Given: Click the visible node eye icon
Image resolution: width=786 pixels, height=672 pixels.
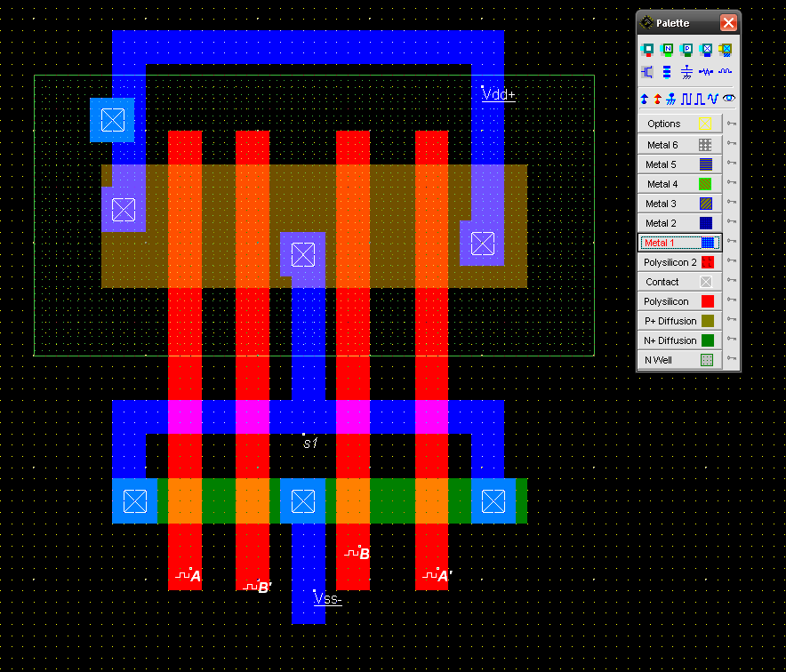Looking at the screenshot, I should [729, 98].
